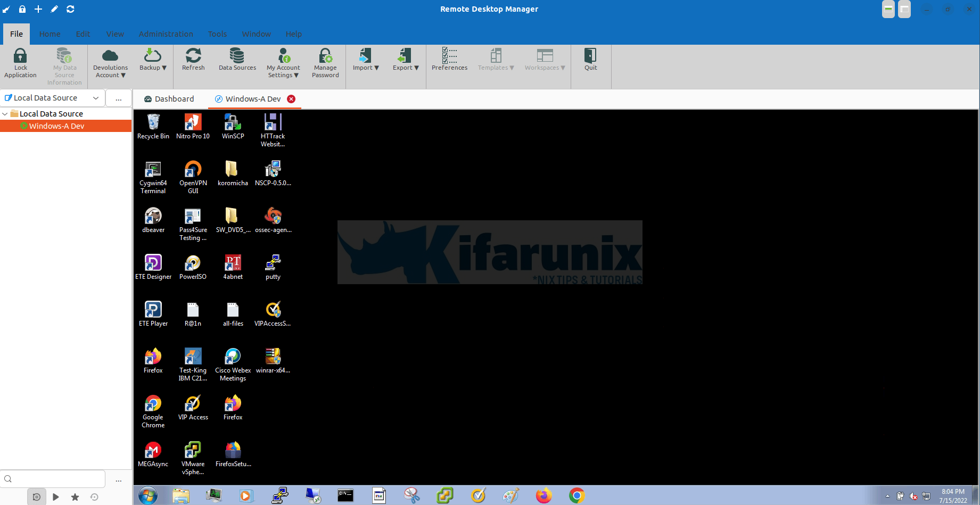Launch PuTTY from the remote desktop
The image size is (980, 505).
pos(273,262)
